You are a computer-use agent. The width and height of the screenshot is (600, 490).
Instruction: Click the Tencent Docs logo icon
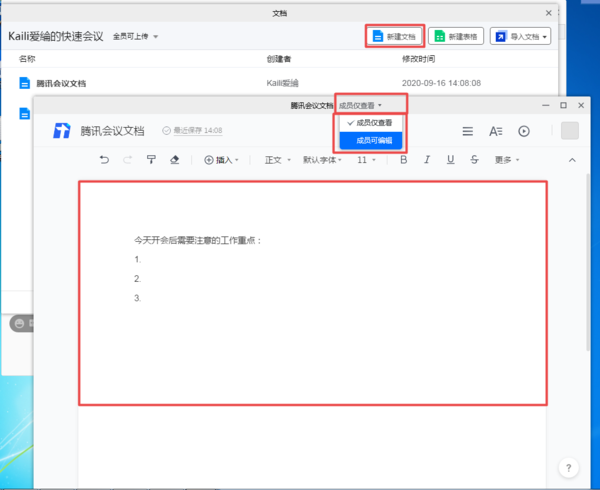pyautogui.click(x=62, y=131)
